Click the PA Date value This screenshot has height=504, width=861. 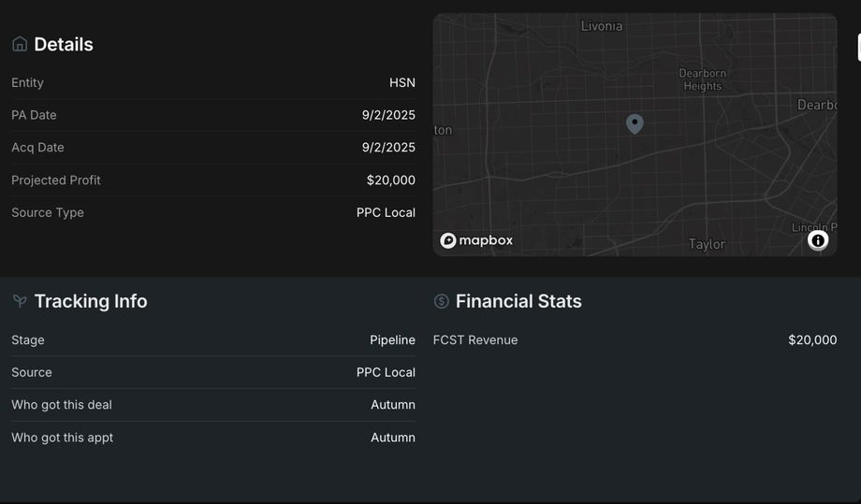coord(388,115)
